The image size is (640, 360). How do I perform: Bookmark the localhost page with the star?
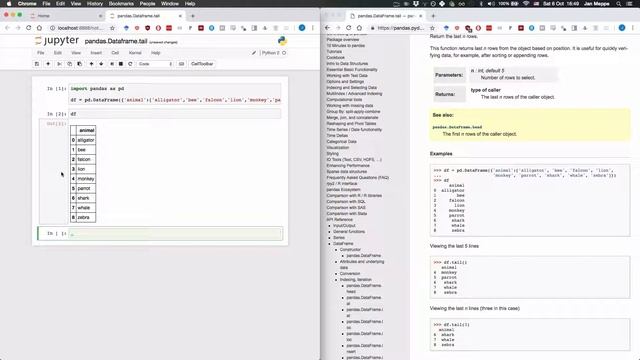click(112, 28)
